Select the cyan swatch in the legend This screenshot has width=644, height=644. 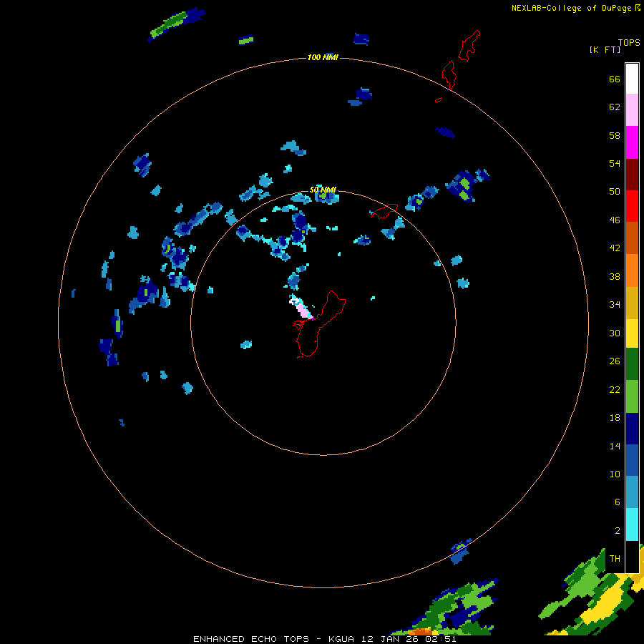tap(632, 525)
